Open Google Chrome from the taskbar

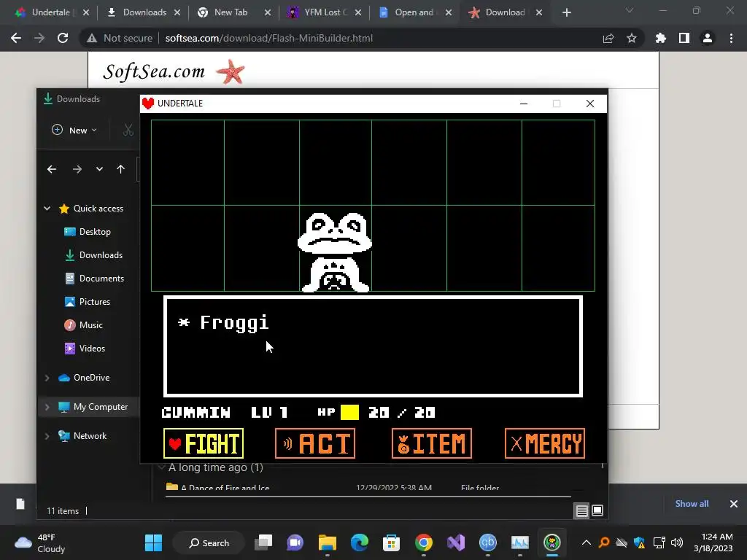pos(424,542)
